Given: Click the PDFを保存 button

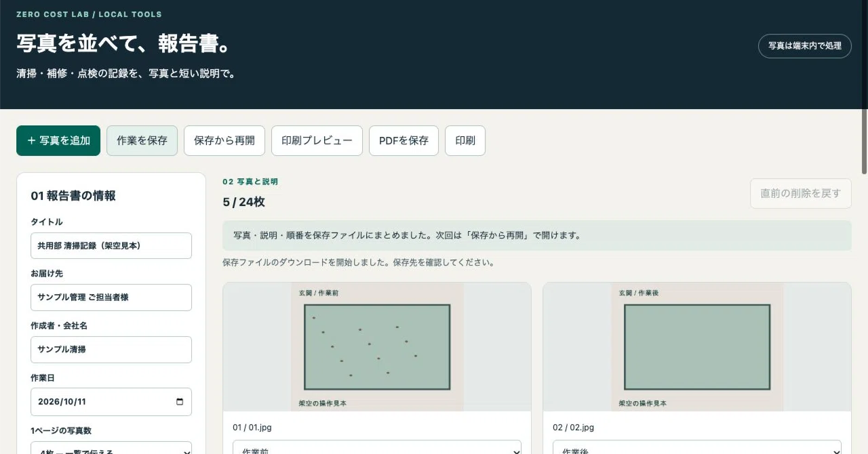Looking at the screenshot, I should click(403, 140).
